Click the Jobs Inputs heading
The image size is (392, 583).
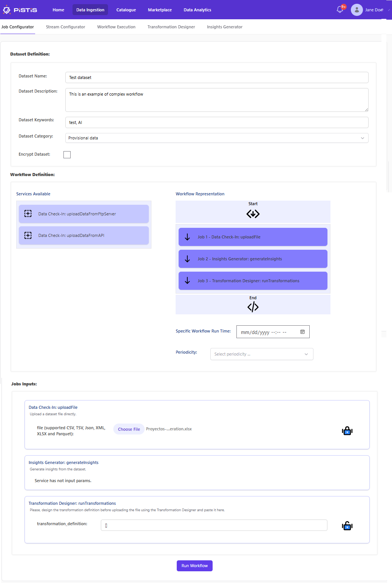coord(24,384)
